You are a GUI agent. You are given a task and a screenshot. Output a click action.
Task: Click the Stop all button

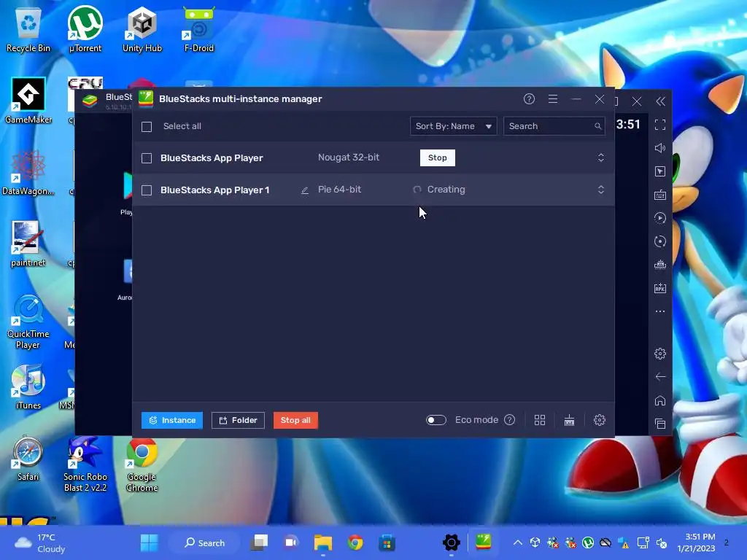click(x=295, y=420)
